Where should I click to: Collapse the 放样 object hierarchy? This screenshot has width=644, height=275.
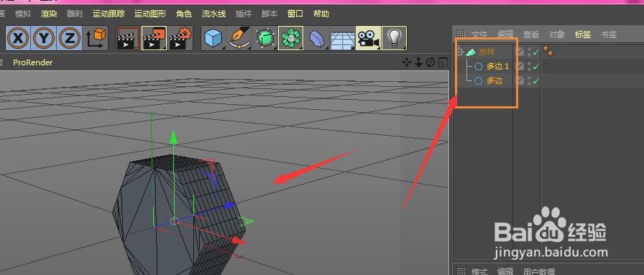(x=461, y=52)
